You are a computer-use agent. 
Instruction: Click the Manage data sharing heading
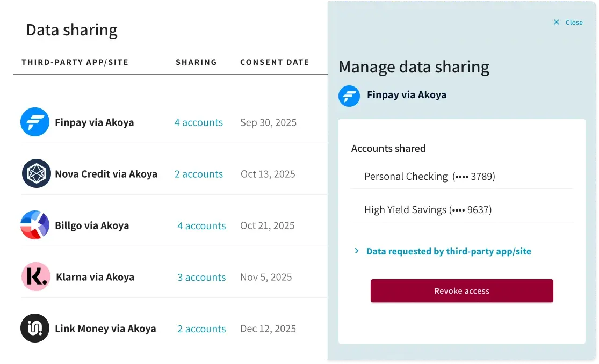414,67
